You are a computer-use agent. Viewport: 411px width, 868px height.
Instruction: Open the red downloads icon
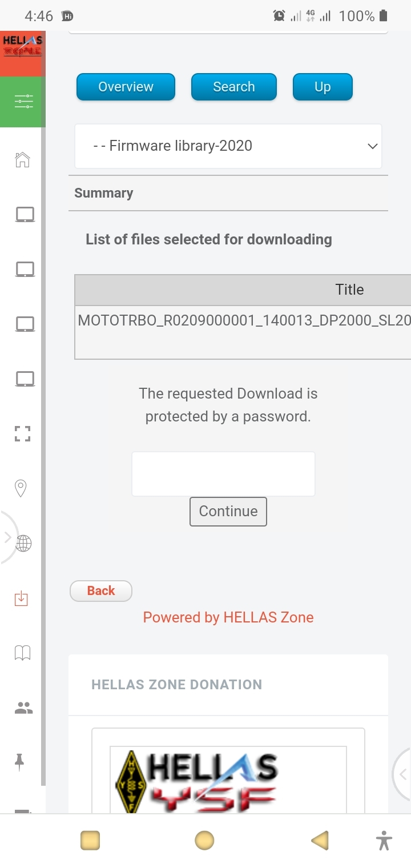[21, 598]
